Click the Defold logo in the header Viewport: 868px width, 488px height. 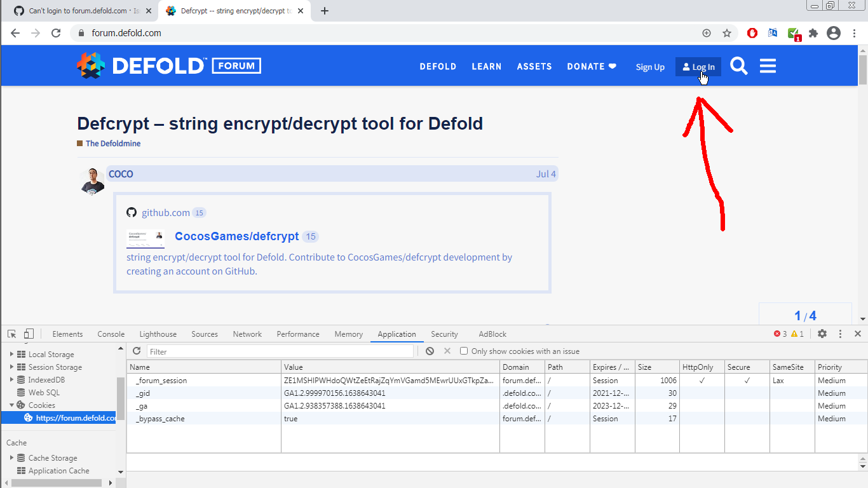pos(92,65)
